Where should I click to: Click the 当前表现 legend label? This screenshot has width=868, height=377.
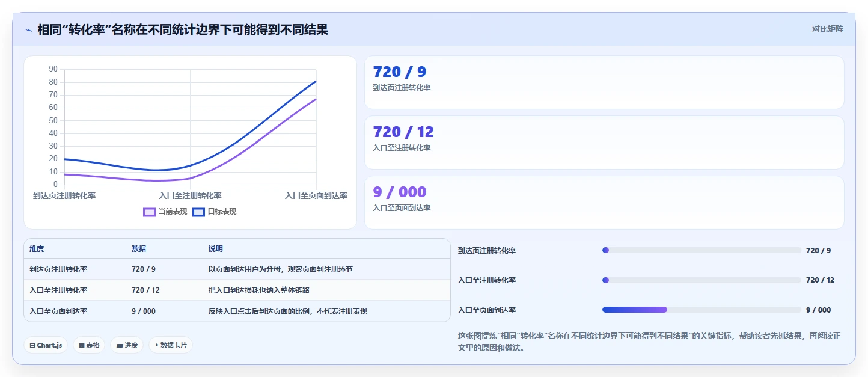173,212
